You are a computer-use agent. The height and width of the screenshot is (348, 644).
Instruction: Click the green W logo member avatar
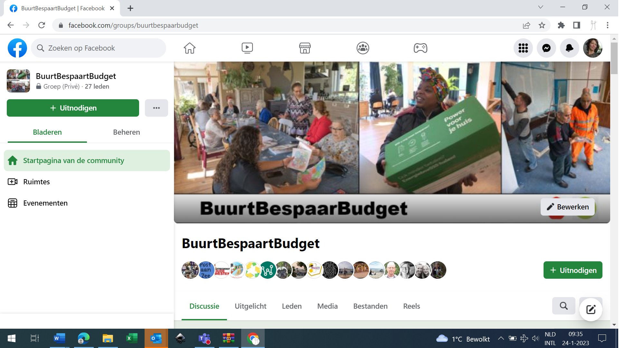point(268,270)
